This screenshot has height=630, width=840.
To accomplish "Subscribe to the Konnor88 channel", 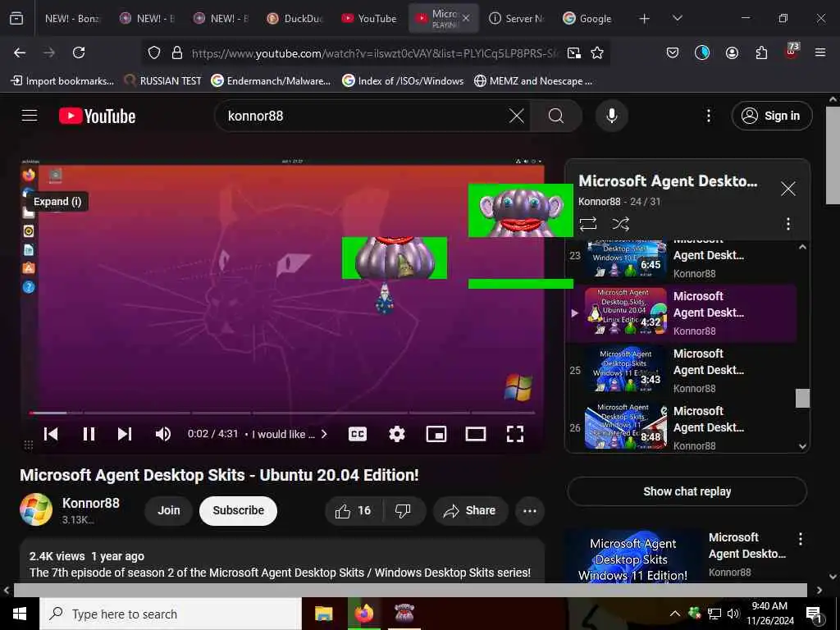I will (x=239, y=510).
